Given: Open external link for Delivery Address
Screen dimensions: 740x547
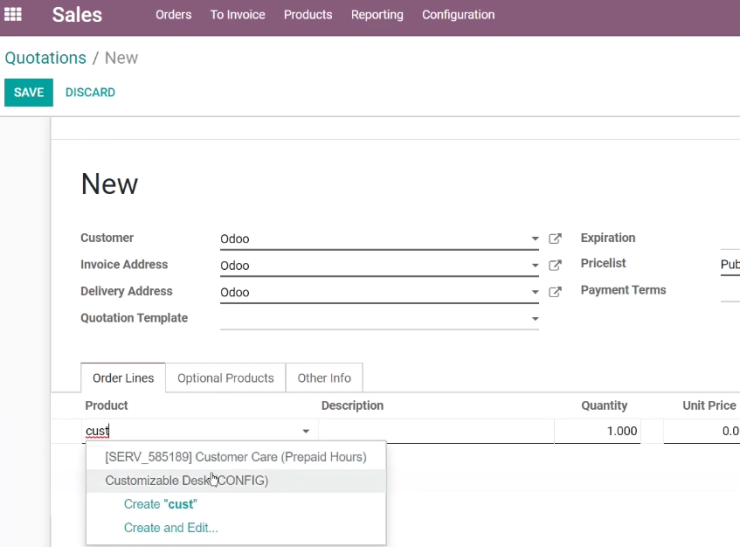Looking at the screenshot, I should [x=555, y=292].
